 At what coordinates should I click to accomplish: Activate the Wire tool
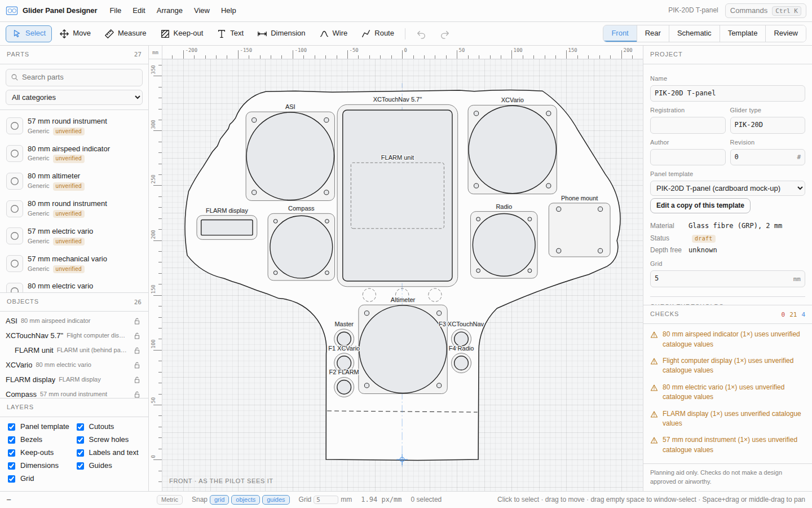334,34
